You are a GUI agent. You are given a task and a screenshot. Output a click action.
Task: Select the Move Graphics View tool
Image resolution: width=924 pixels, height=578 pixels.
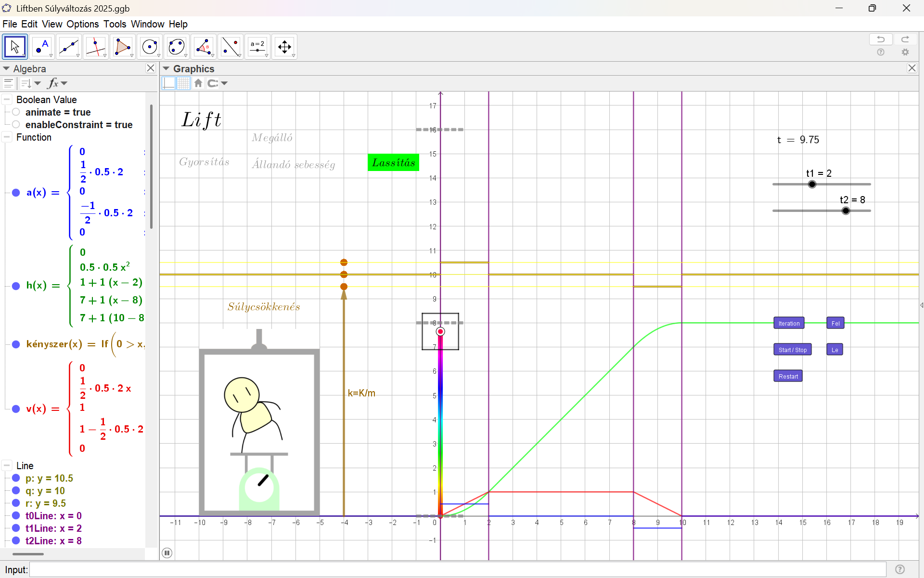pyautogui.click(x=284, y=47)
